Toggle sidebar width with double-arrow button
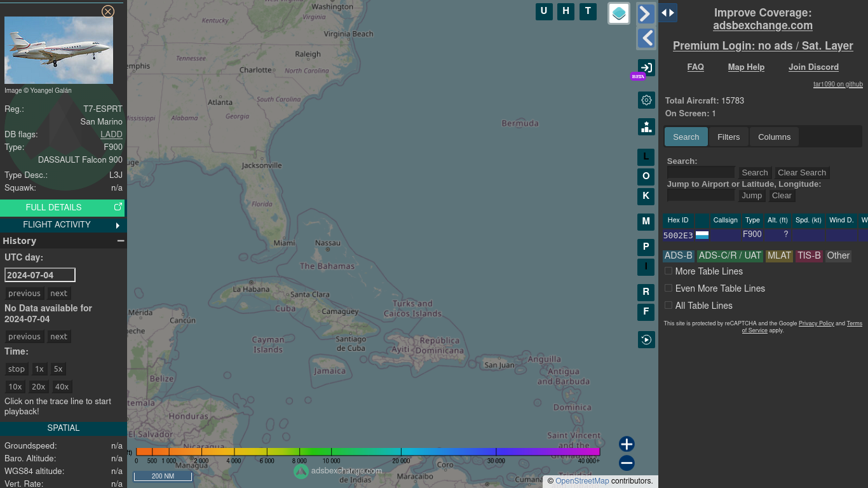 pyautogui.click(x=667, y=13)
